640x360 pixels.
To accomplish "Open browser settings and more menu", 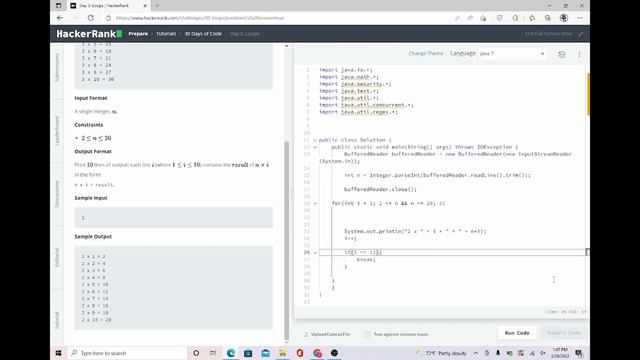I will pos(580,18).
